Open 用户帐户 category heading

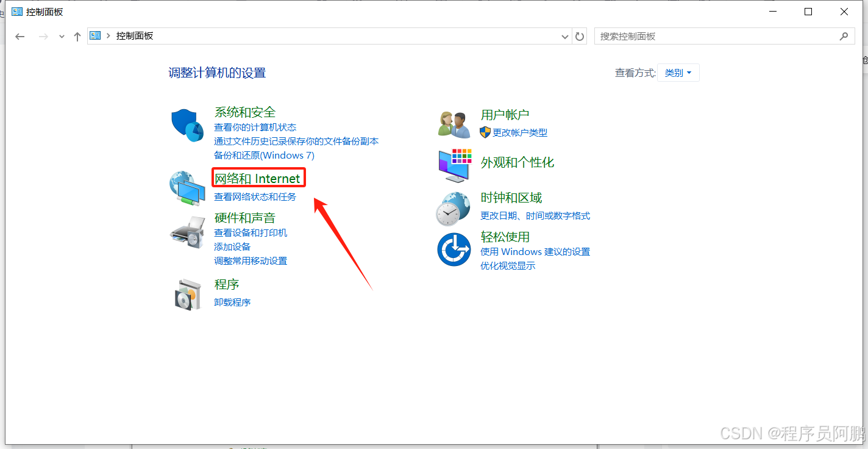tap(505, 115)
